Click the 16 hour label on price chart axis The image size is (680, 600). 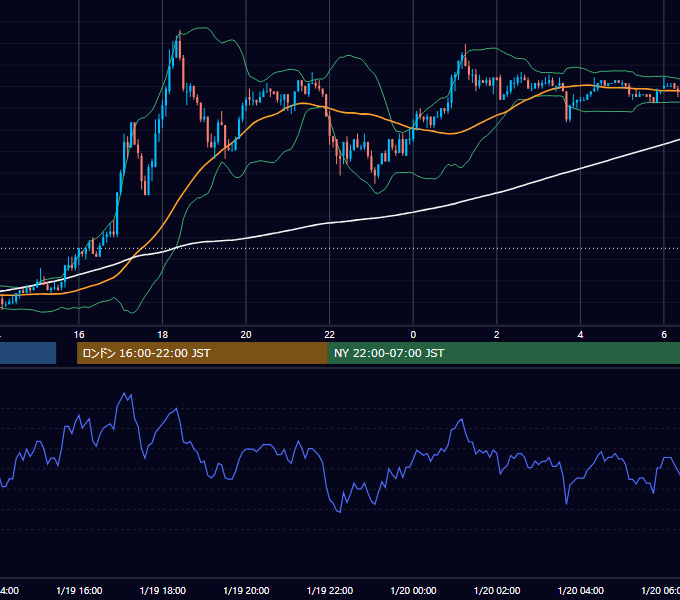click(x=79, y=335)
